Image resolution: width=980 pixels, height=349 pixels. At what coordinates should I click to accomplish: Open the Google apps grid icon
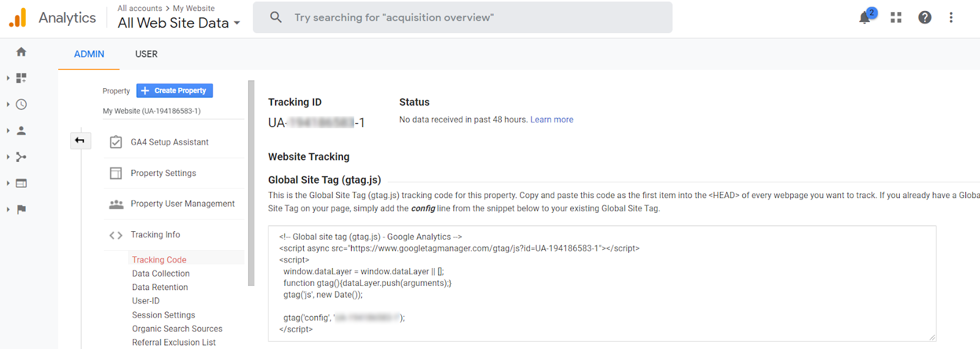coord(896,18)
